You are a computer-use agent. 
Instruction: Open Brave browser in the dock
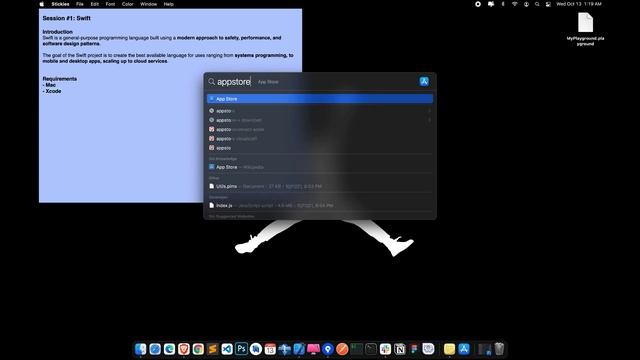coord(184,349)
